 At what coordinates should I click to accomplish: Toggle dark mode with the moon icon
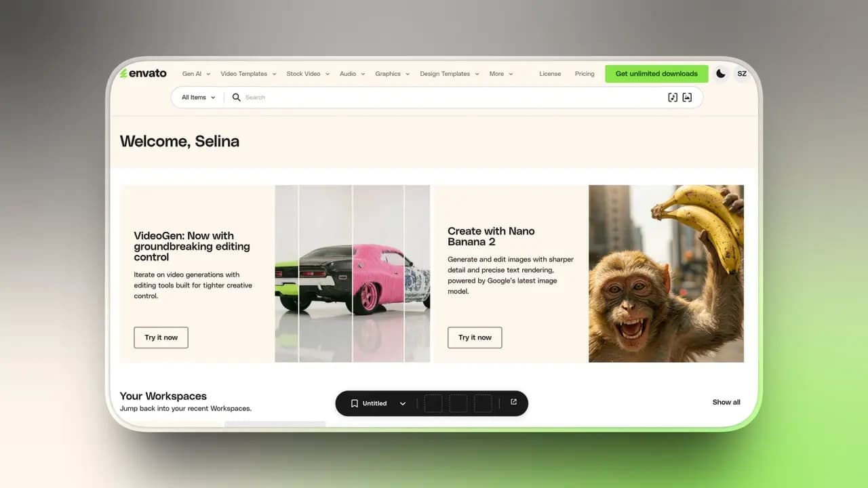click(720, 73)
